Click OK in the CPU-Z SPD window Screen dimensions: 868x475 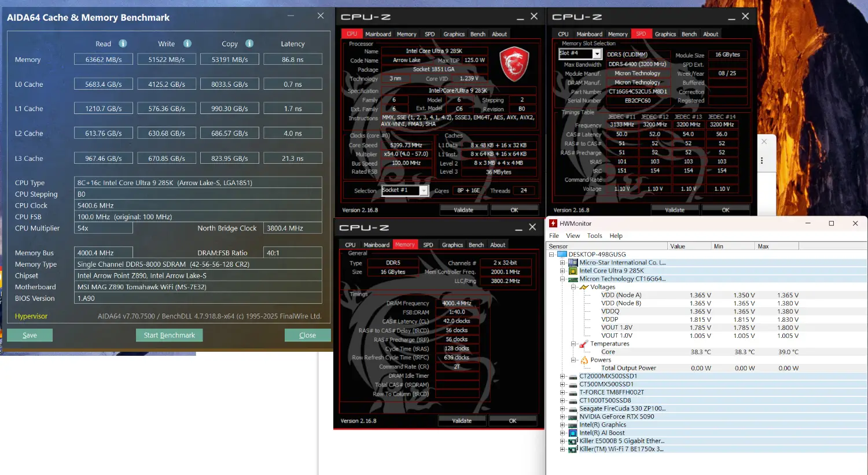pos(726,210)
